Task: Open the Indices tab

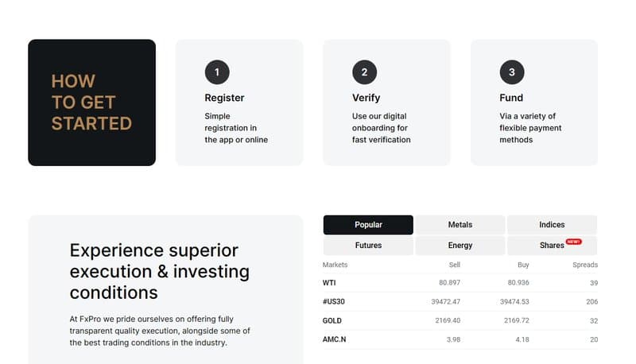Action: click(552, 225)
